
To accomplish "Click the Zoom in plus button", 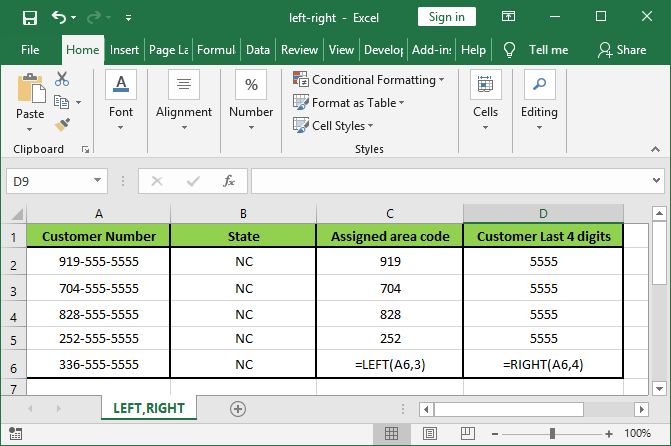I will pyautogui.click(x=609, y=434).
